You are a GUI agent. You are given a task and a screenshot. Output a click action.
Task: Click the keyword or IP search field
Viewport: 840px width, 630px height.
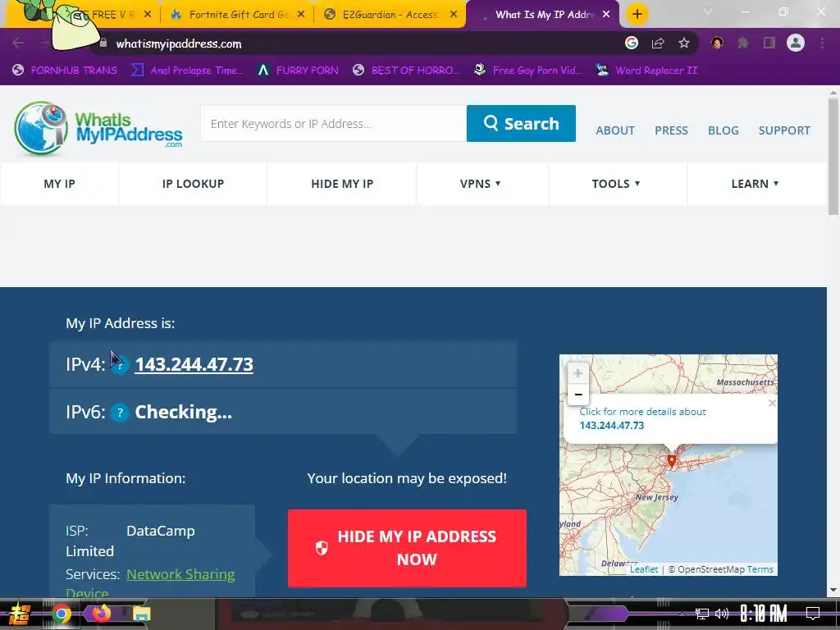(333, 124)
